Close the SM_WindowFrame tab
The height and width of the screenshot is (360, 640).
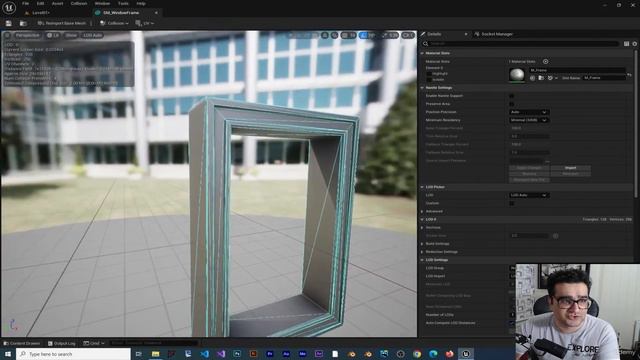tap(156, 13)
